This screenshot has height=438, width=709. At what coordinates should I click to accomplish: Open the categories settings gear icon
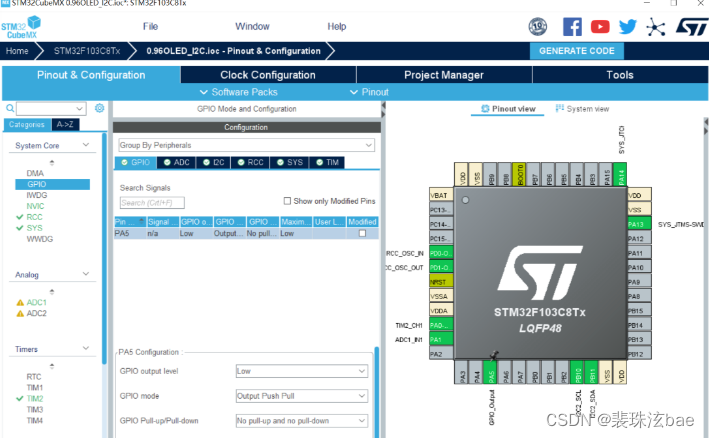click(99, 108)
